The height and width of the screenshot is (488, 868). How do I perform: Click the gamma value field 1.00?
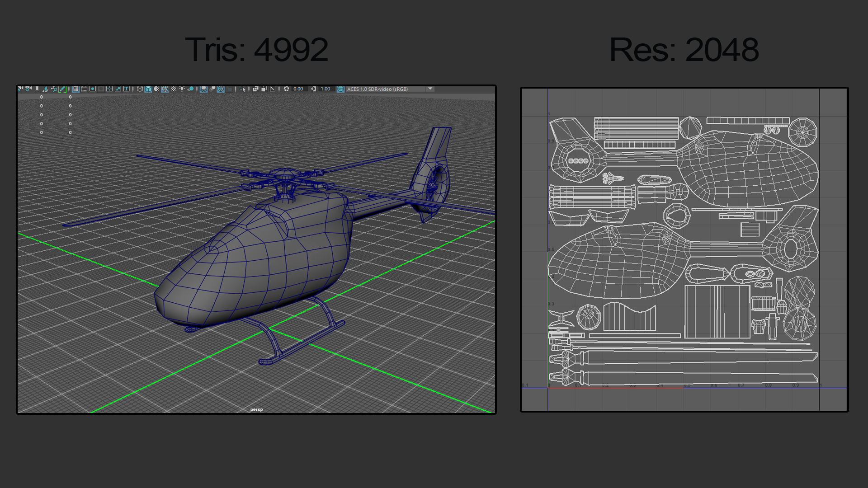pyautogui.click(x=325, y=89)
